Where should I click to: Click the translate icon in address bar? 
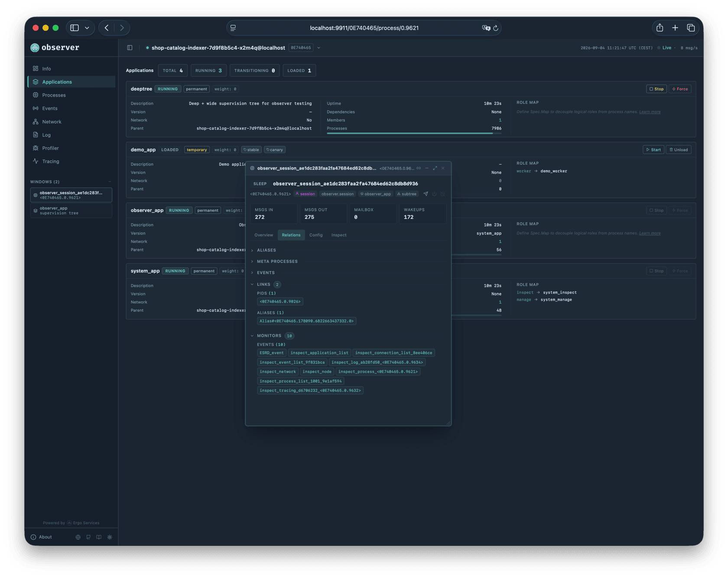pos(486,28)
